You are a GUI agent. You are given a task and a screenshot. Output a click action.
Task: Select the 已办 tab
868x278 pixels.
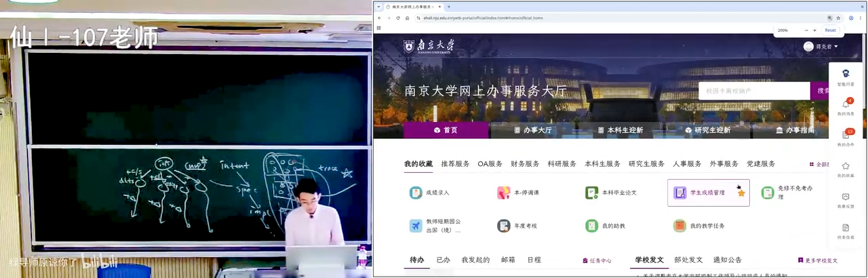(x=443, y=260)
